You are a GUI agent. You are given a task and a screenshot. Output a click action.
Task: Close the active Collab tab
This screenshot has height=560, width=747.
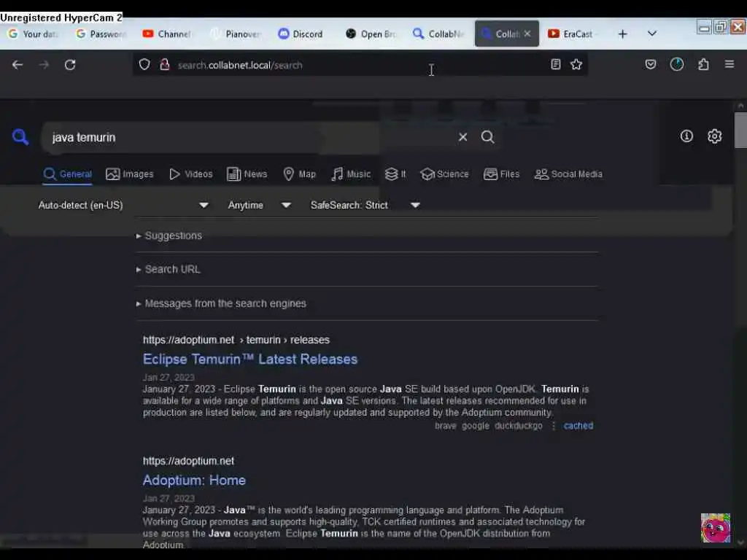527,34
